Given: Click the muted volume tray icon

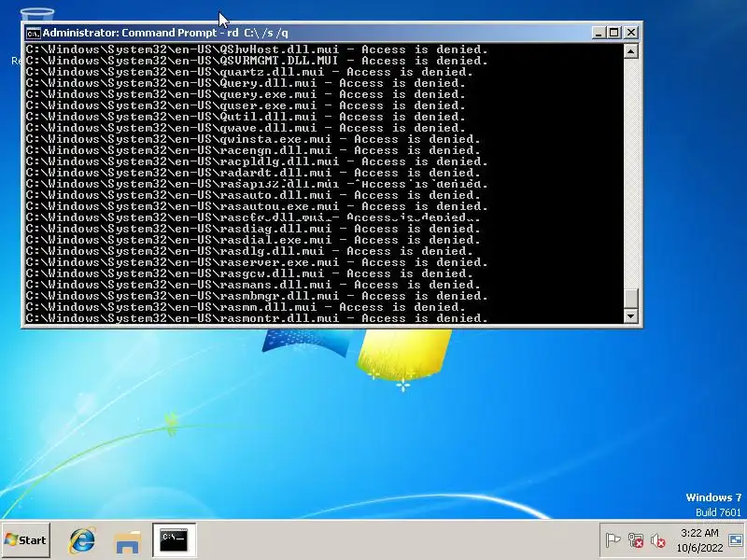Looking at the screenshot, I should [658, 540].
